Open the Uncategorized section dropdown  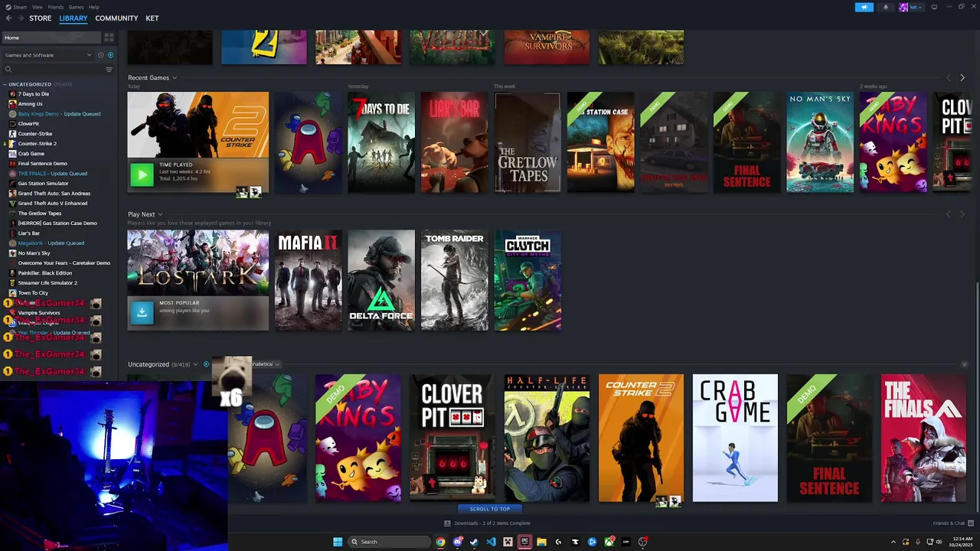tap(196, 364)
